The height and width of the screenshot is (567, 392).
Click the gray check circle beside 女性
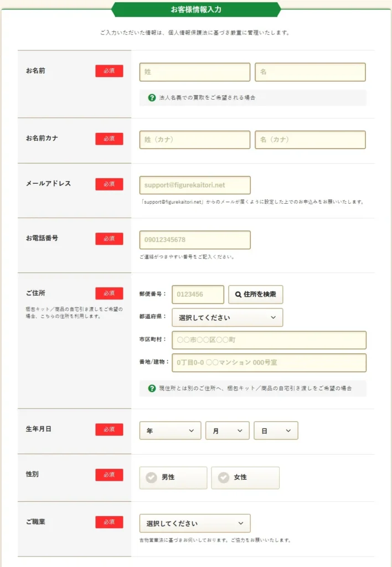coord(223,477)
